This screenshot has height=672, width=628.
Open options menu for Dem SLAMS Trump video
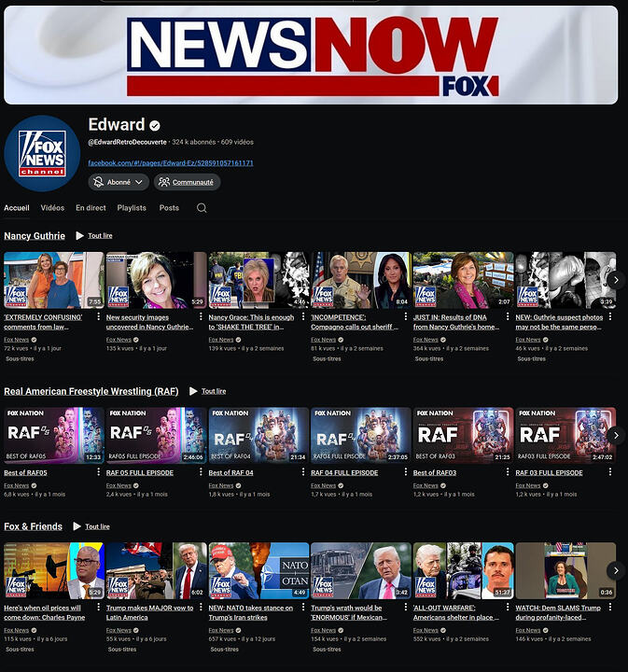[x=610, y=607]
